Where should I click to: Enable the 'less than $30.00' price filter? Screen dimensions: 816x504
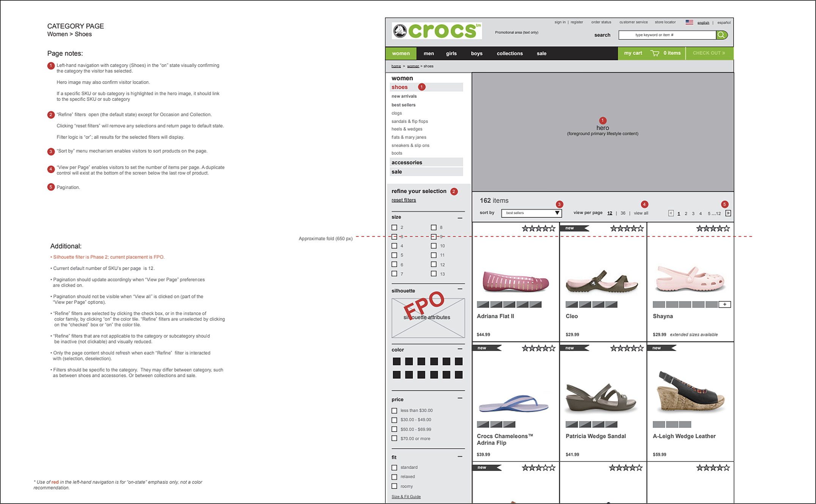[394, 410]
